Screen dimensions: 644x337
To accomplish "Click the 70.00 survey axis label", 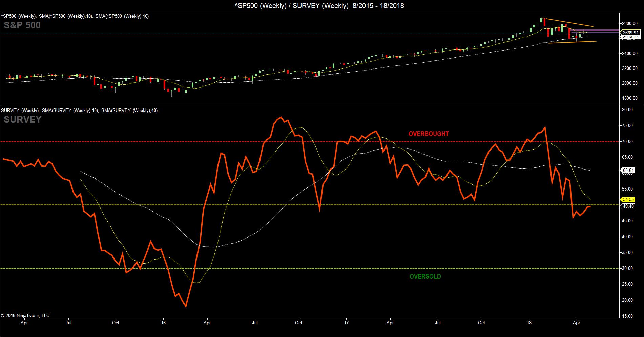I will [x=628, y=141].
